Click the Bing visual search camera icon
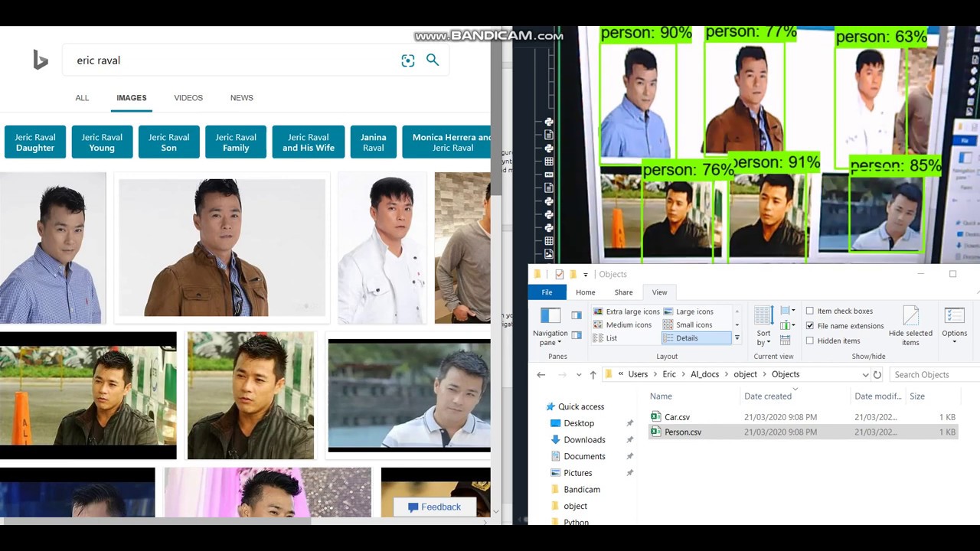 [x=407, y=60]
